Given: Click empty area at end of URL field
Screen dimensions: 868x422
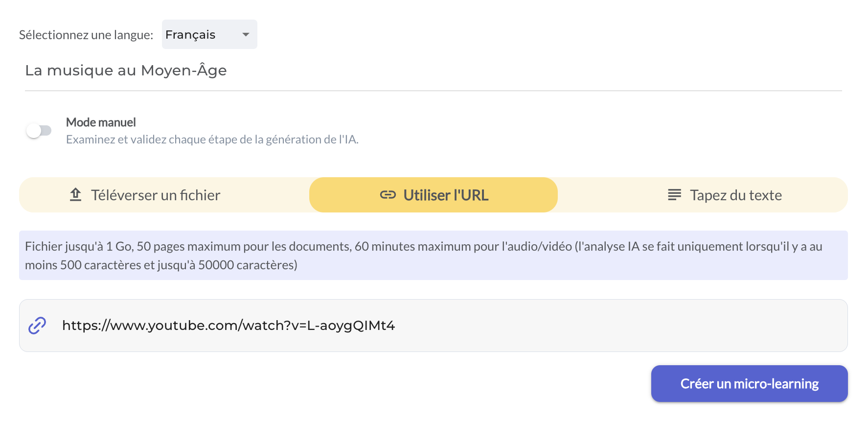Looking at the screenshot, I should click(x=685, y=326).
